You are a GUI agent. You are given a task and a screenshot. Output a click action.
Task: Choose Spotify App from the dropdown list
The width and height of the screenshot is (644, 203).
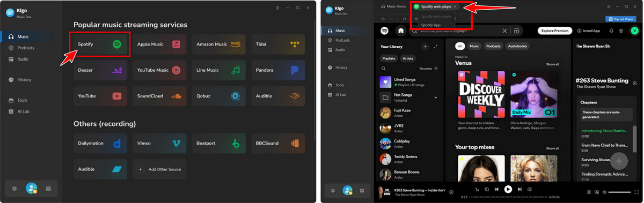pos(431,25)
